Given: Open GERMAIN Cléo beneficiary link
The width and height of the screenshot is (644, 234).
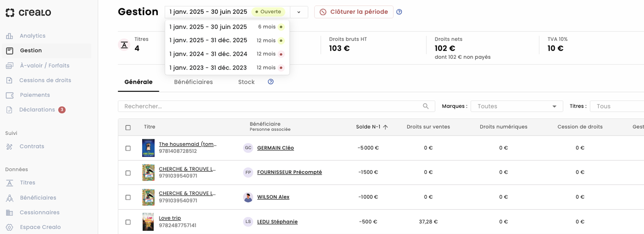Looking at the screenshot, I should pos(275,148).
